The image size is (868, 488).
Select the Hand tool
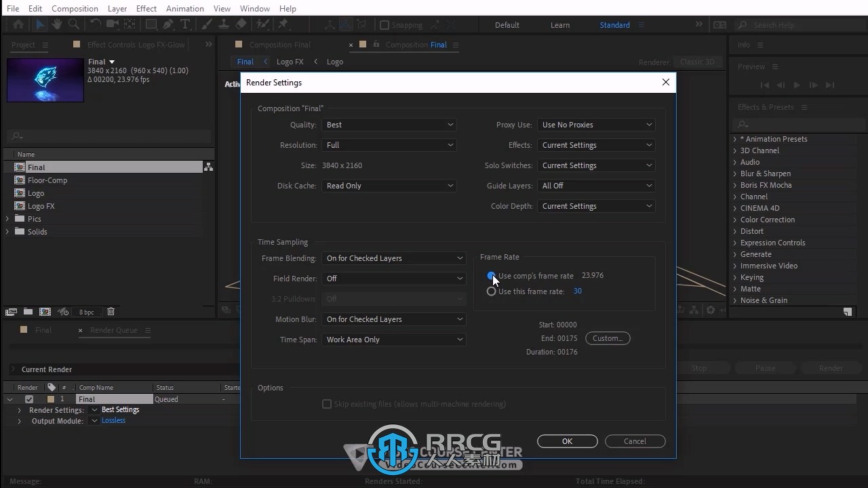click(x=57, y=24)
